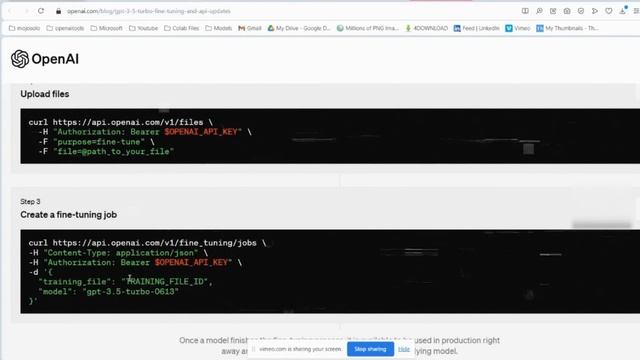Open the Youtube bookmarks folder

tap(143, 28)
